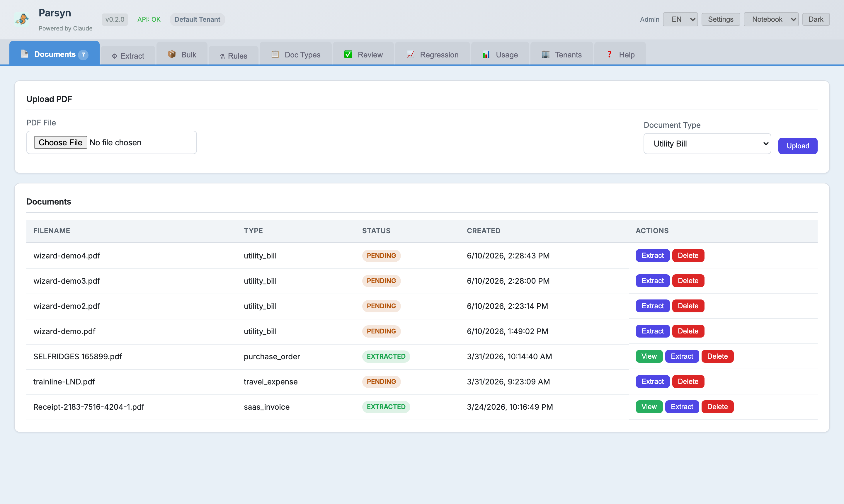
Task: Extract trainline-LND.pdf
Action: click(x=652, y=382)
